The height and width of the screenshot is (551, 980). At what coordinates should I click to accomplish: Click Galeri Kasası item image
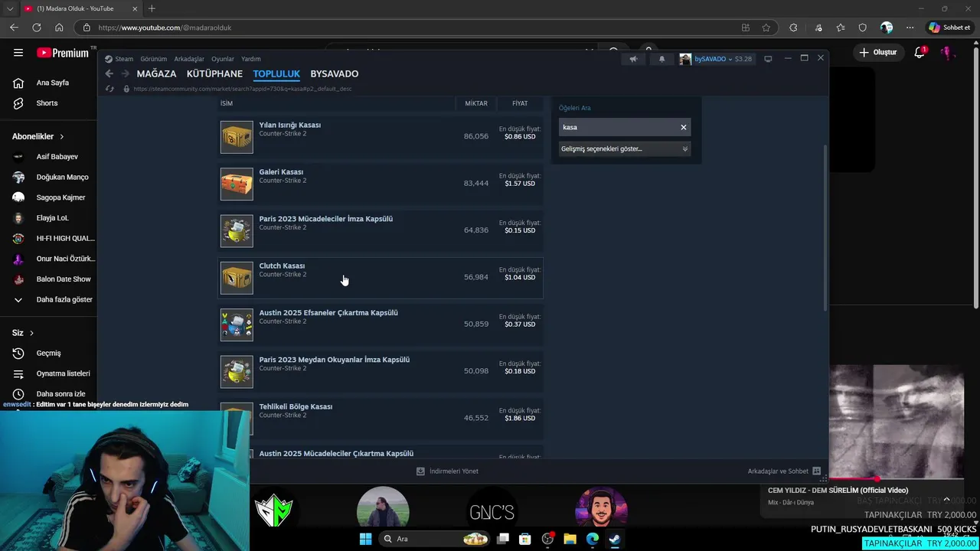[237, 184]
